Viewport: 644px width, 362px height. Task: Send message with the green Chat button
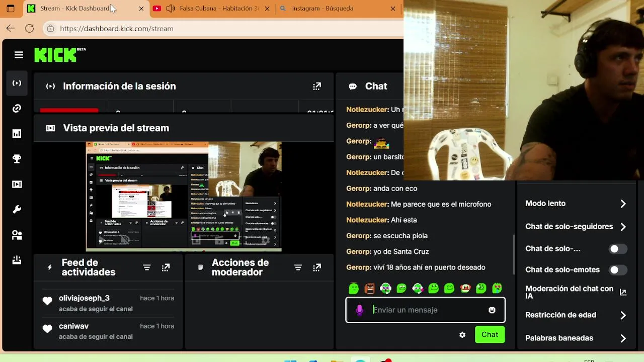490,335
